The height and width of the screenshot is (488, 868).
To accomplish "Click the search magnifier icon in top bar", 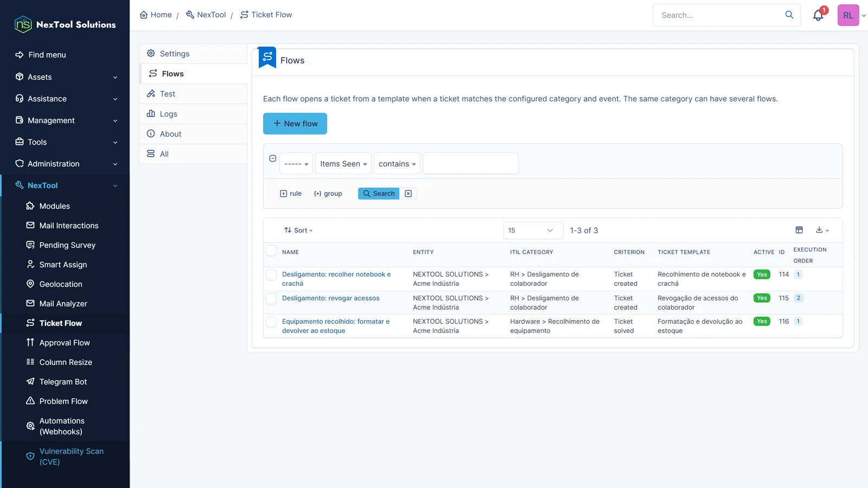I will 789,15.
